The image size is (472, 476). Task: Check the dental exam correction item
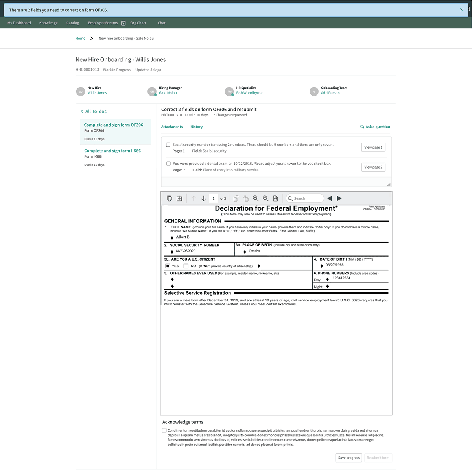[x=168, y=163]
